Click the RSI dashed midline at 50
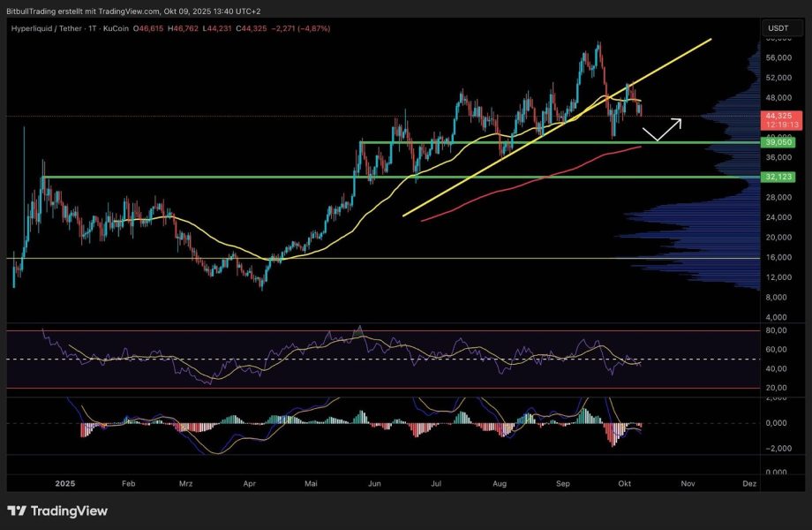This screenshot has width=812, height=530. coord(265,360)
